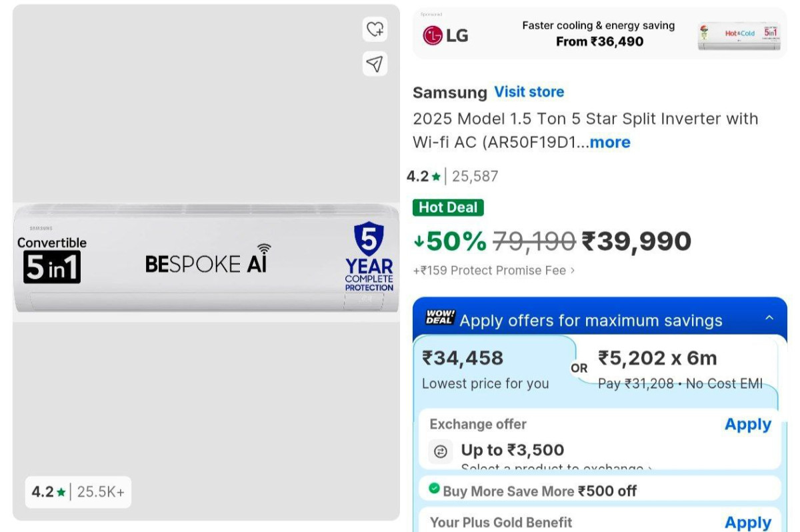The image size is (800, 532).
Task: Click the 4.2 rating chip on image
Action: (x=78, y=492)
